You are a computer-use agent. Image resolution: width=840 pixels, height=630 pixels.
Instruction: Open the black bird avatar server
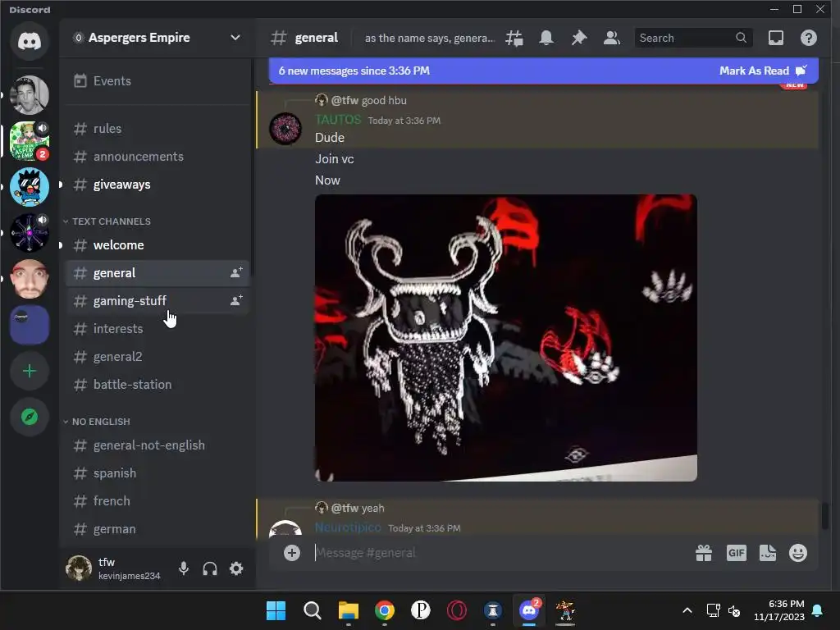pyautogui.click(x=30, y=187)
